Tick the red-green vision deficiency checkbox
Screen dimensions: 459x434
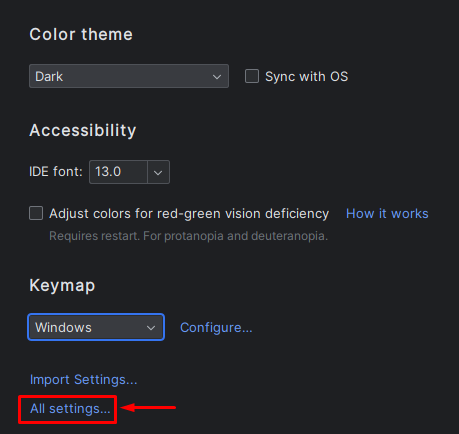36,213
